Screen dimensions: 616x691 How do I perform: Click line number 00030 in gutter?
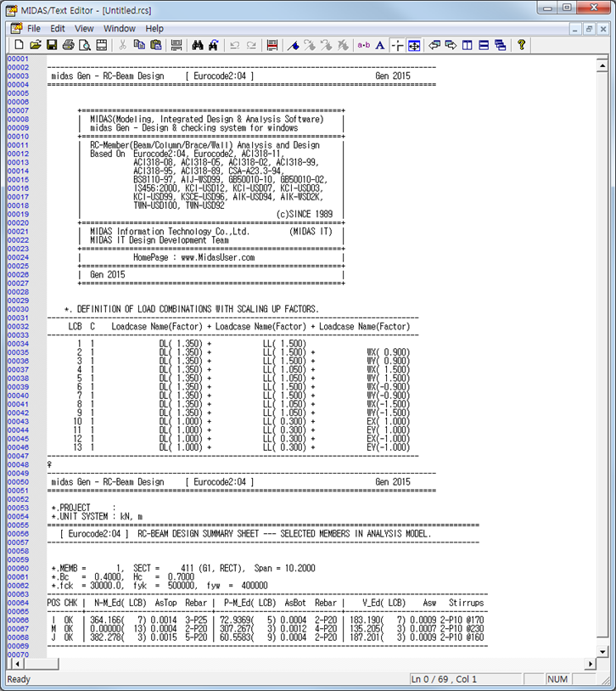coord(18,309)
